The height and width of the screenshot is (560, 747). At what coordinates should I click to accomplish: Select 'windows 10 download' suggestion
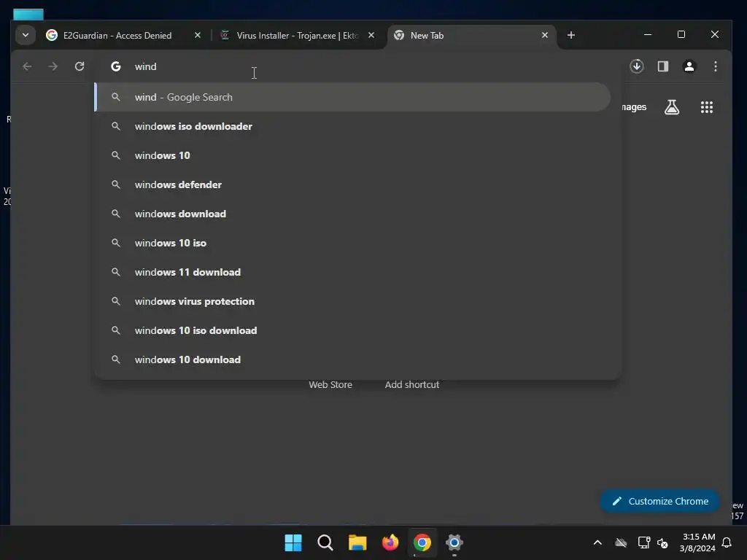point(352,359)
